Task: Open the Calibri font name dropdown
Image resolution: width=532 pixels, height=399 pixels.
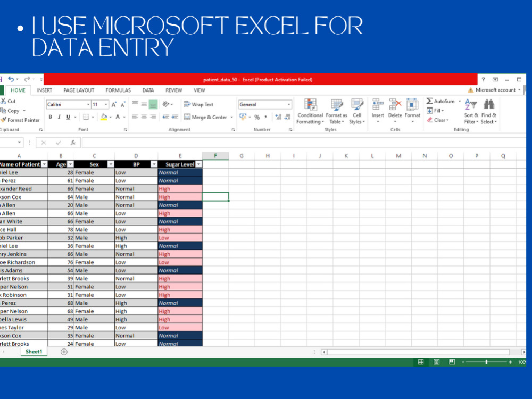Action: click(88, 104)
